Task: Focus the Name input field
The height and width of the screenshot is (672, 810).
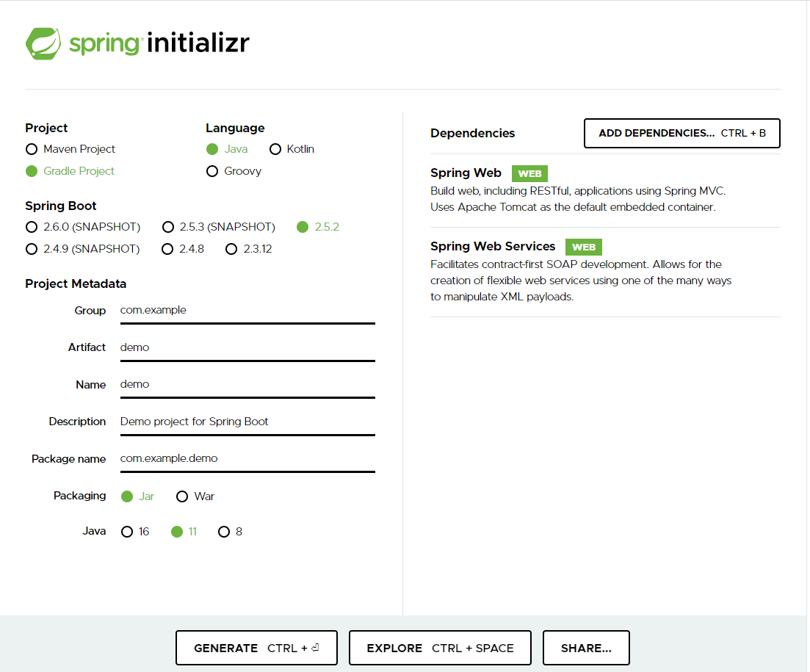Action: (247, 386)
